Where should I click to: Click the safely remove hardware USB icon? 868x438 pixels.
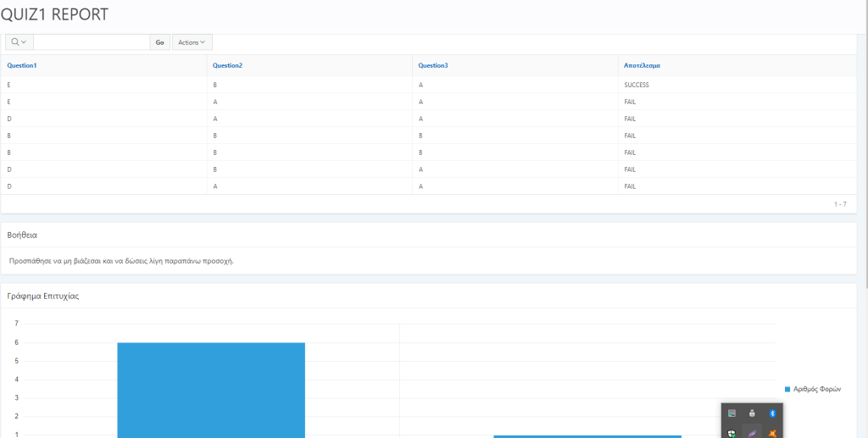pos(752,413)
